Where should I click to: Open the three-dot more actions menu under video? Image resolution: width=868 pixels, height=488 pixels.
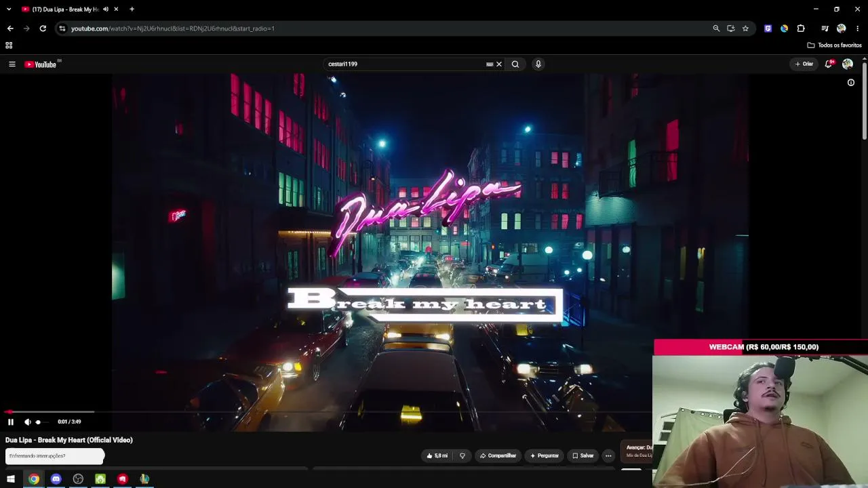(x=608, y=455)
